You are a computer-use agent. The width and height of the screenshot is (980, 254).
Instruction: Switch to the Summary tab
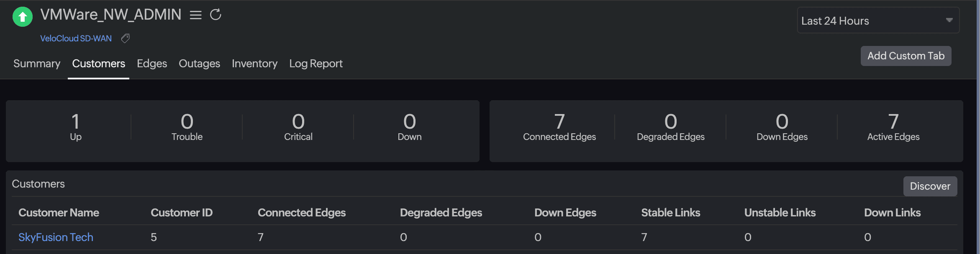(x=36, y=63)
